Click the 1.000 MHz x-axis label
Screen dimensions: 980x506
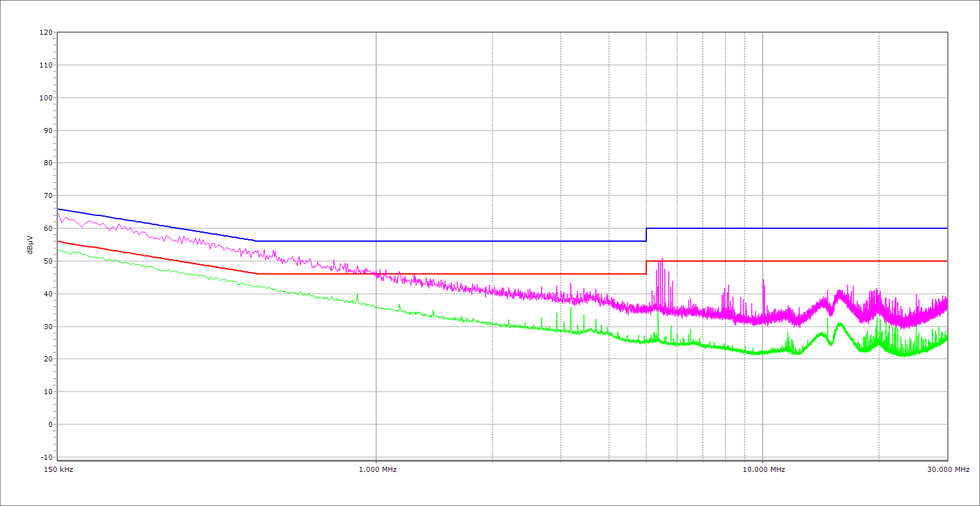coord(377,469)
